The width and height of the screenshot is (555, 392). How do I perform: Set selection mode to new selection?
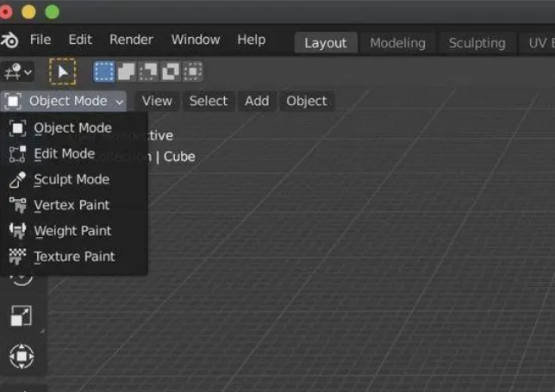click(103, 72)
